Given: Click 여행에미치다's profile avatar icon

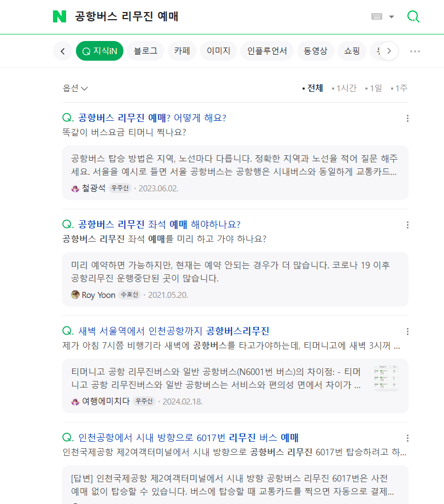Looking at the screenshot, I should click(x=75, y=401).
